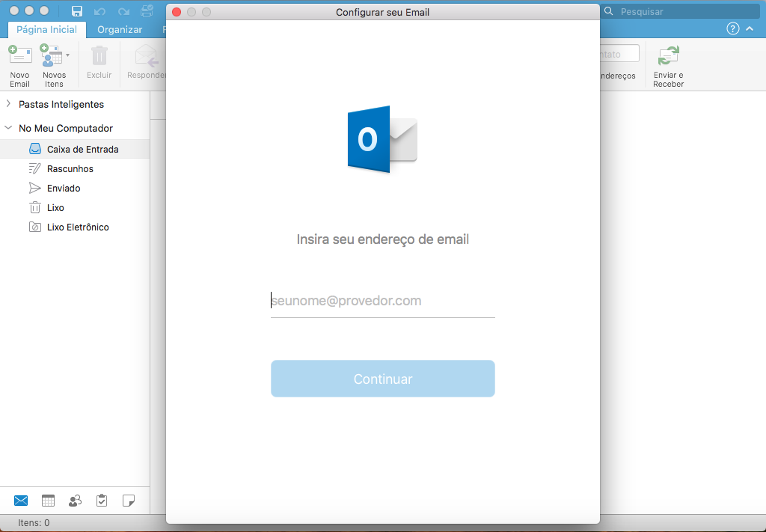Collapse the No Meu Computador group
The height and width of the screenshot is (532, 766).
[8, 128]
